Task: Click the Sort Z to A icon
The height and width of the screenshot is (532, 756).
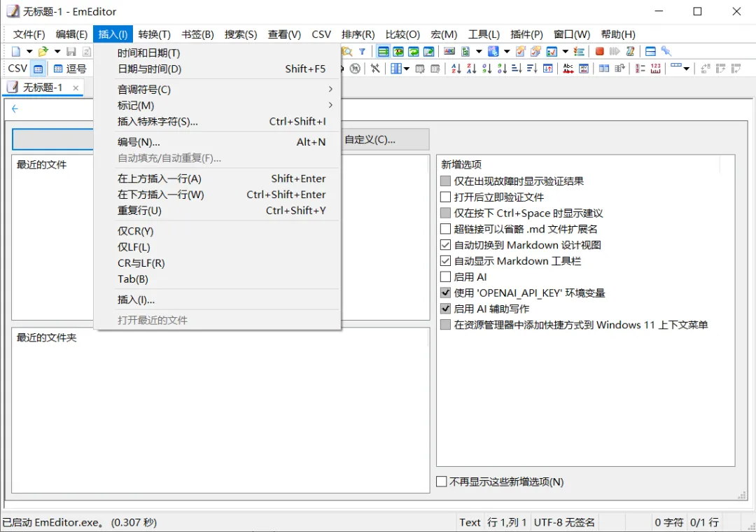Action: click(x=472, y=69)
